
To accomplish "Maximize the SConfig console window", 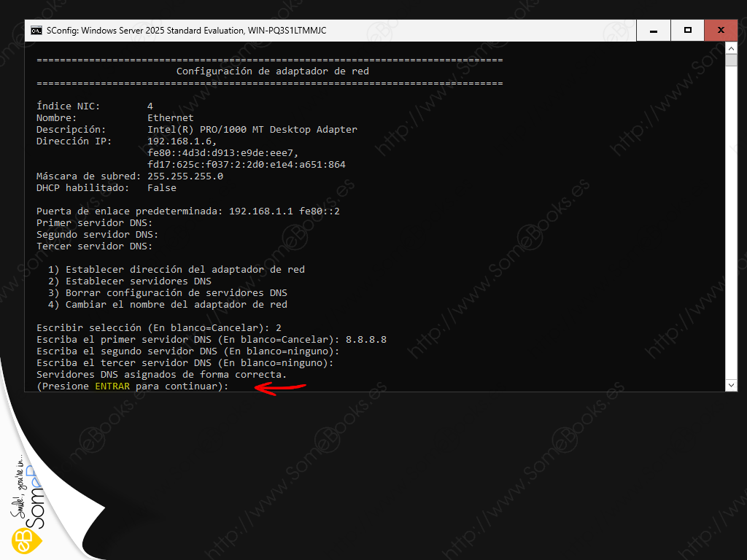I will click(x=687, y=31).
